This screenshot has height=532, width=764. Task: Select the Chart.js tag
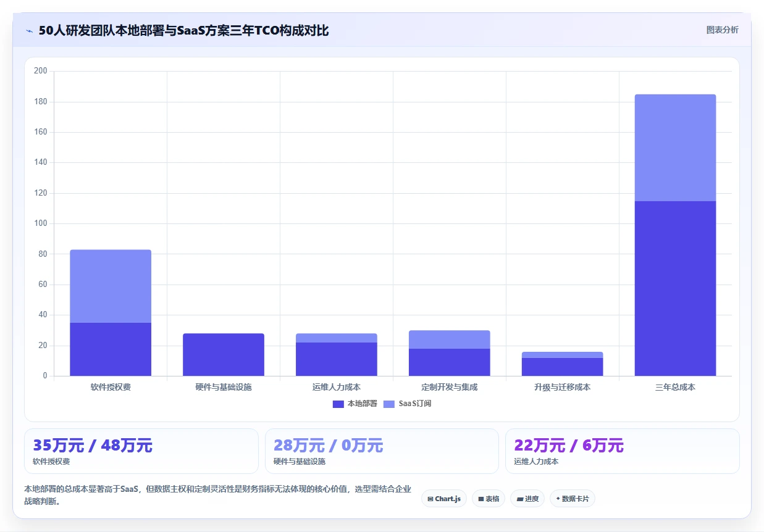click(x=444, y=499)
